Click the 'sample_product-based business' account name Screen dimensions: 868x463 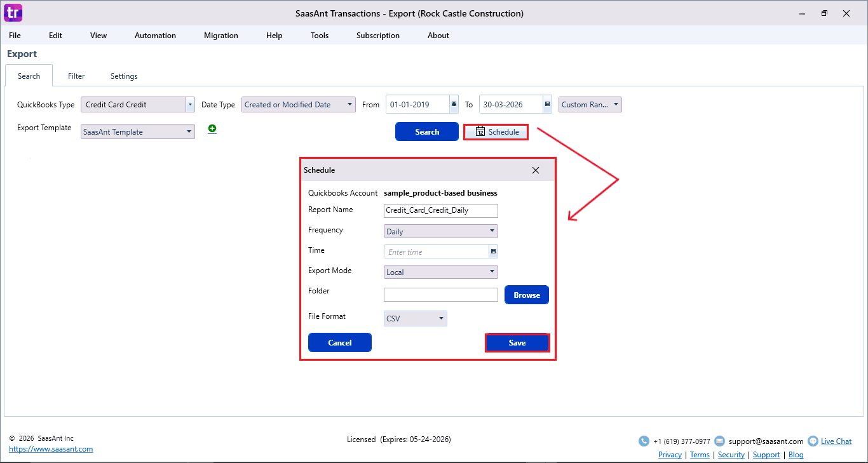(x=440, y=193)
